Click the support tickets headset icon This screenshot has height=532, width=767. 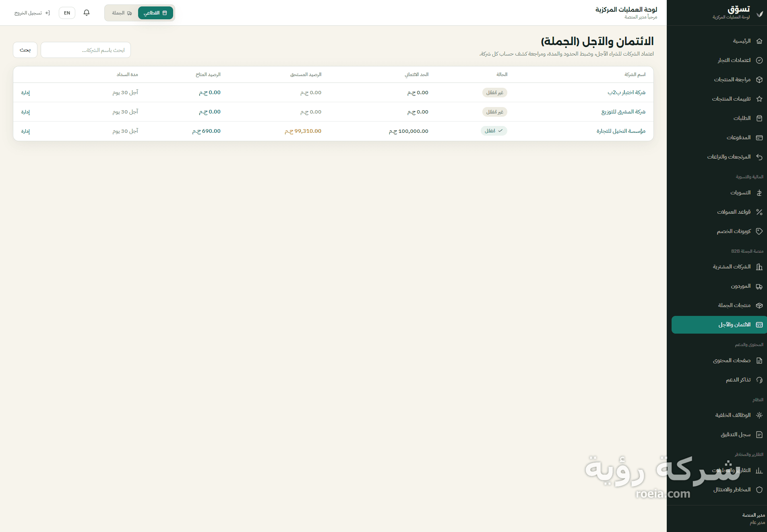pos(759,380)
